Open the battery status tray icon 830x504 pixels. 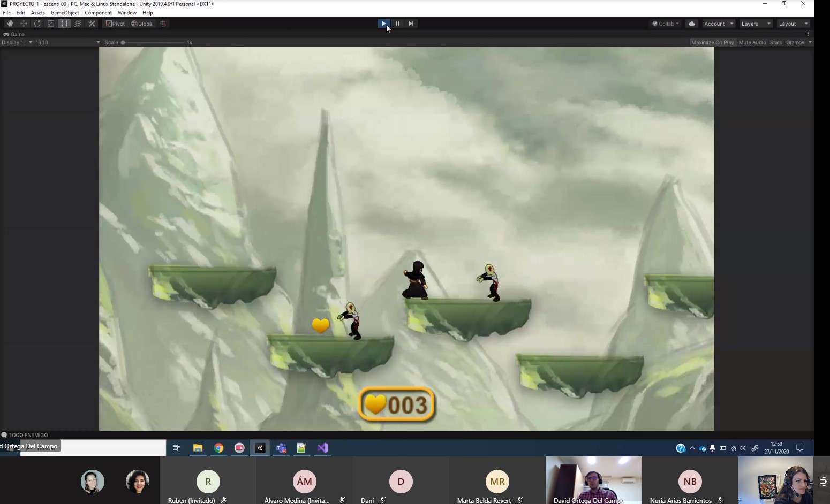point(723,448)
